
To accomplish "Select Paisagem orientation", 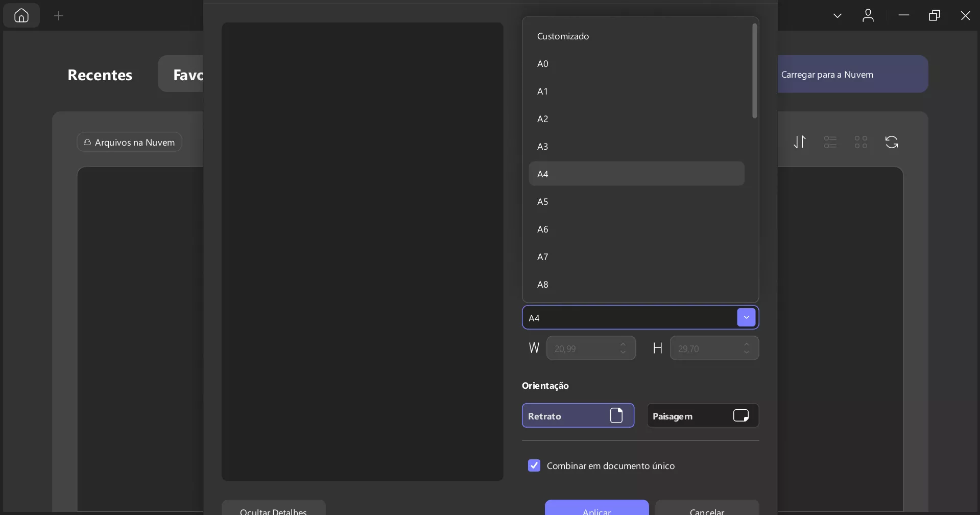I will 703,415.
